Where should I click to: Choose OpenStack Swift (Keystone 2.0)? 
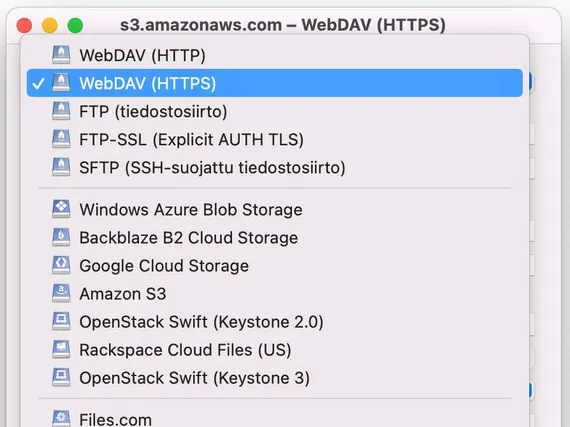pos(275,322)
